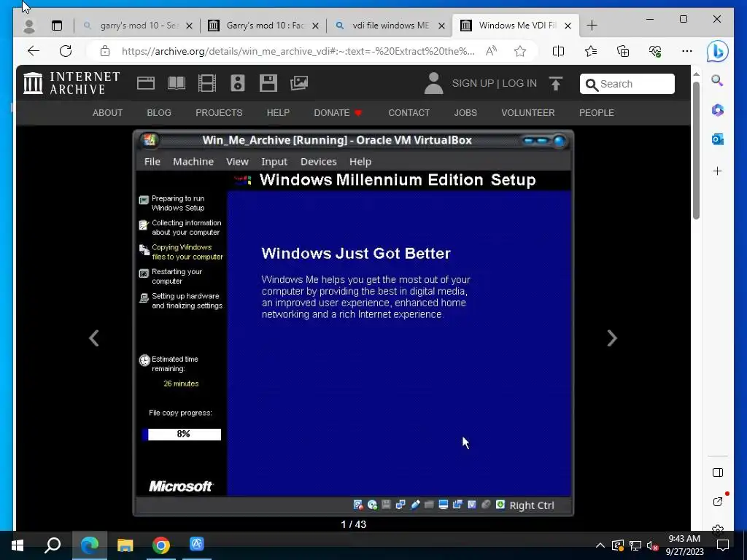Click the taskbar clock showing 9:43 AM
The image size is (747, 560).
tap(684, 545)
